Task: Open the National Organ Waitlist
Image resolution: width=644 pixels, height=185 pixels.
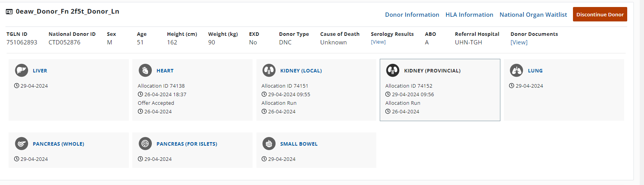Action: (x=533, y=15)
